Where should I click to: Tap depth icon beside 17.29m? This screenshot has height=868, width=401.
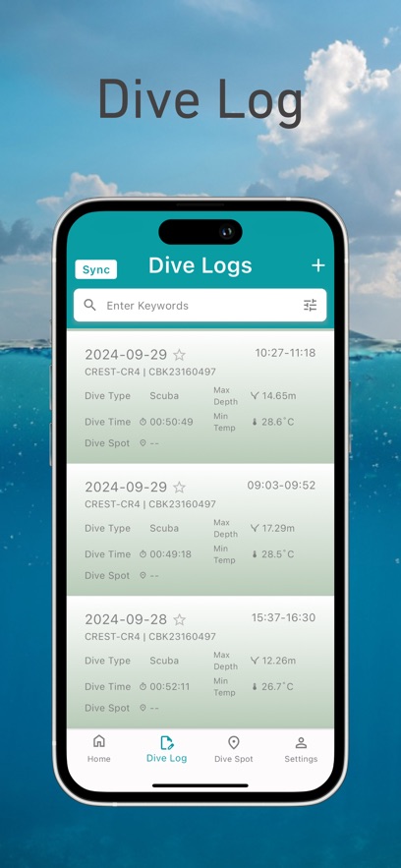[255, 528]
